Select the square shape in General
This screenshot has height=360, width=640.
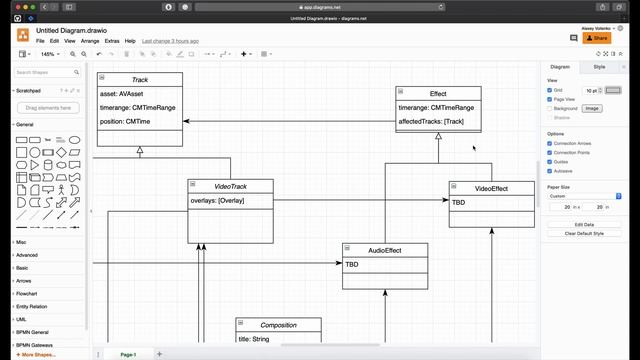pos(21,152)
